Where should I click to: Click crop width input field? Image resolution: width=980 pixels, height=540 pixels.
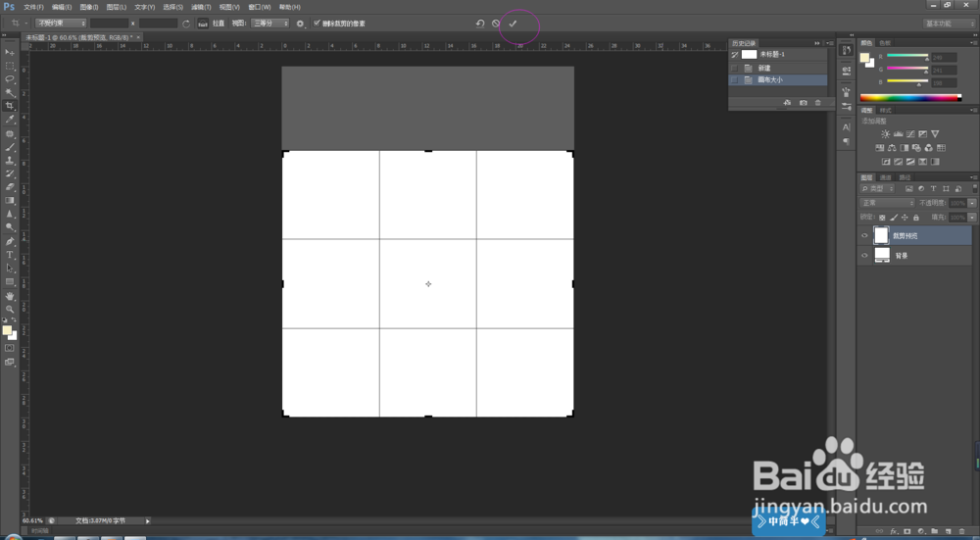click(x=109, y=24)
